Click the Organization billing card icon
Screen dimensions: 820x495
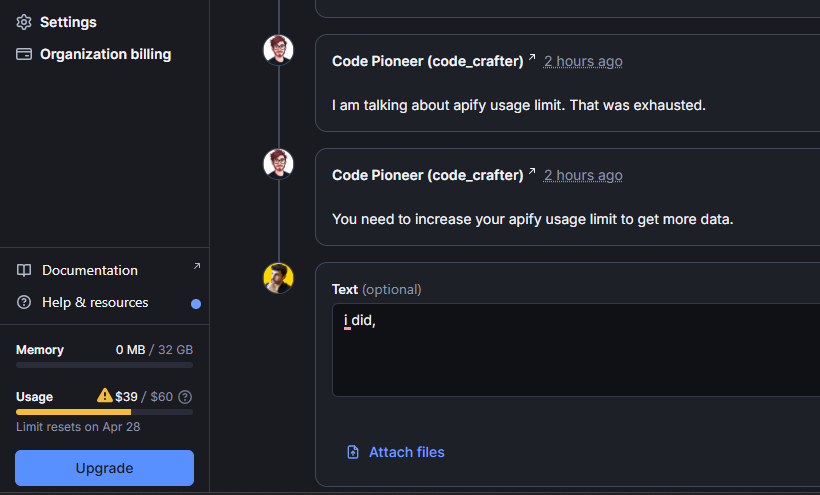pos(24,54)
